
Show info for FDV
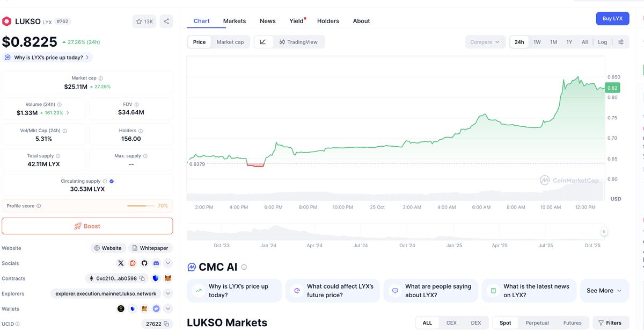coord(136,105)
